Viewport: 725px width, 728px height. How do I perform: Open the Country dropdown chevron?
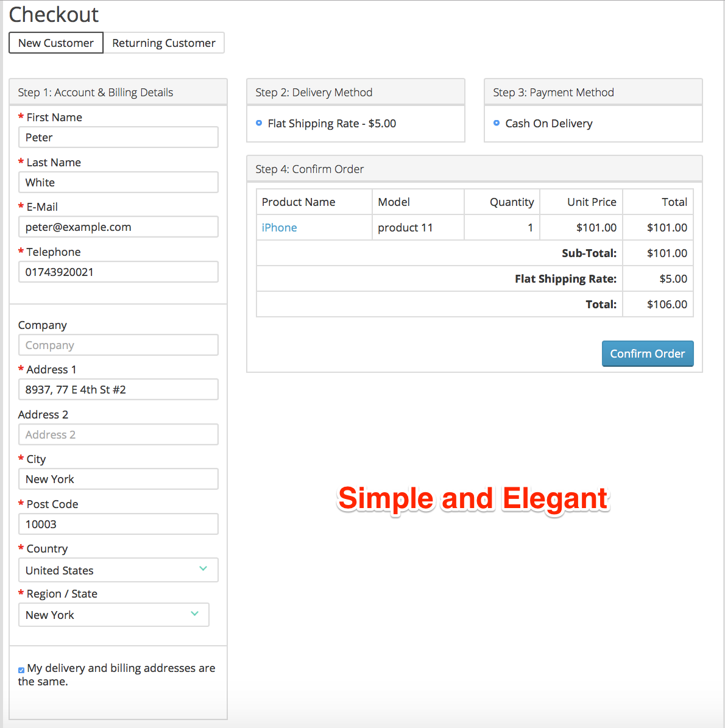click(203, 569)
